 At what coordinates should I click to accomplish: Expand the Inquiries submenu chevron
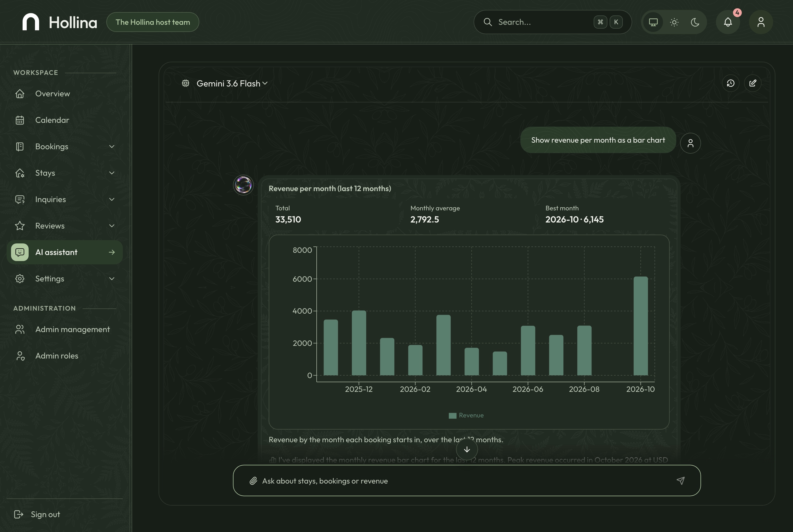click(x=112, y=199)
